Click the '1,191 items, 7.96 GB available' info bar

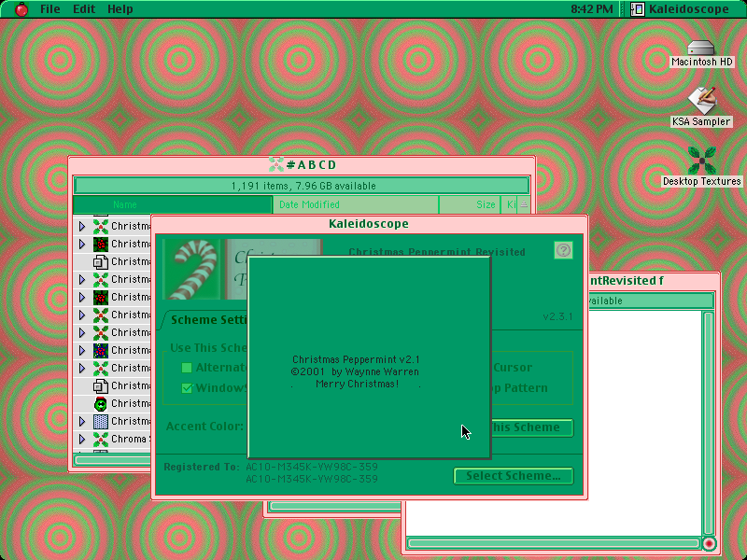click(302, 185)
